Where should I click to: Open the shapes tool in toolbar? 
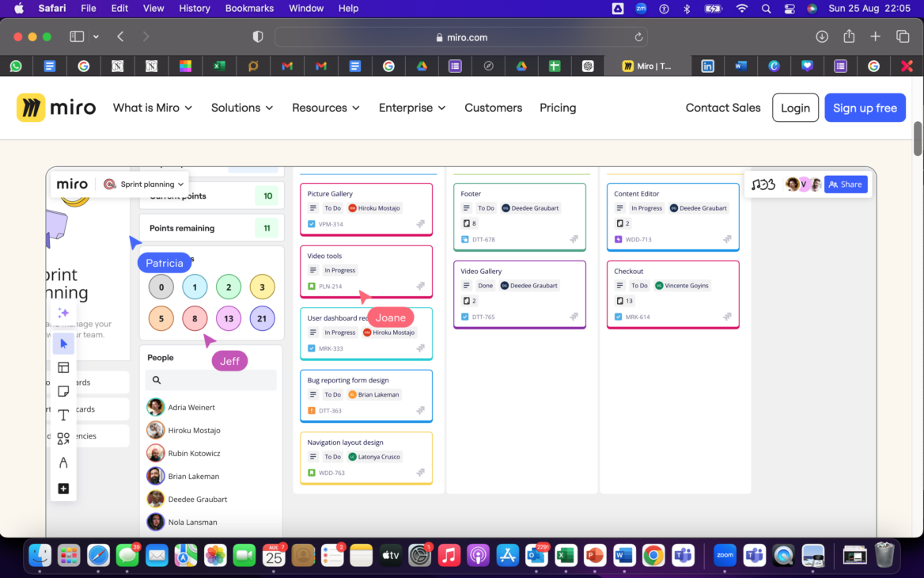pyautogui.click(x=63, y=438)
